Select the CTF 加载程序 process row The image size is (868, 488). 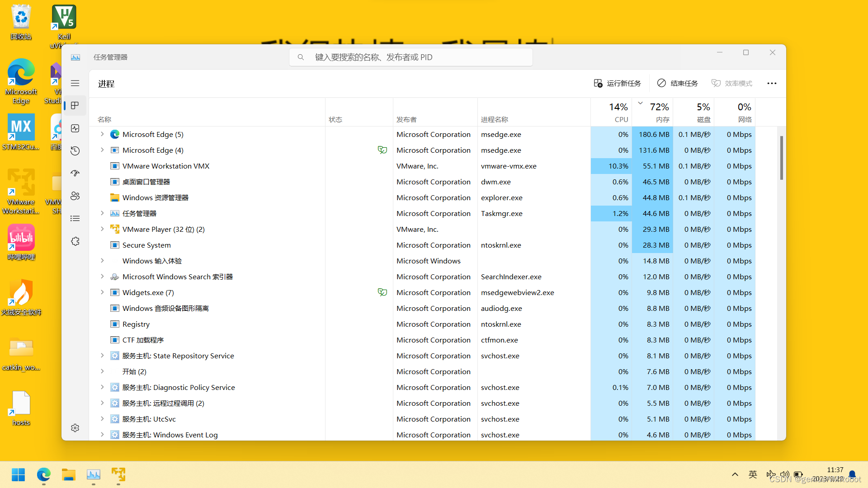[x=422, y=340]
